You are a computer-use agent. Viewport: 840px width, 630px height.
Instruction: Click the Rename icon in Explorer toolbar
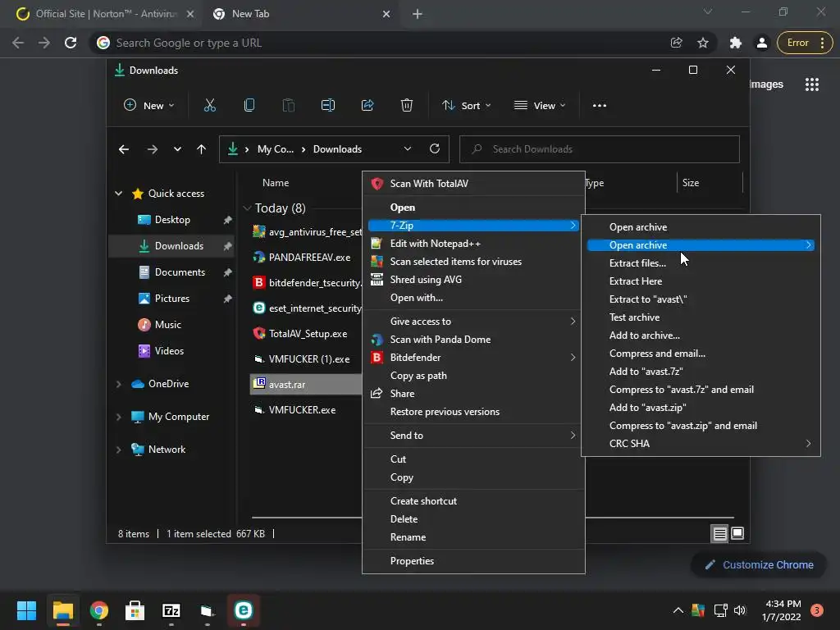[x=328, y=106]
